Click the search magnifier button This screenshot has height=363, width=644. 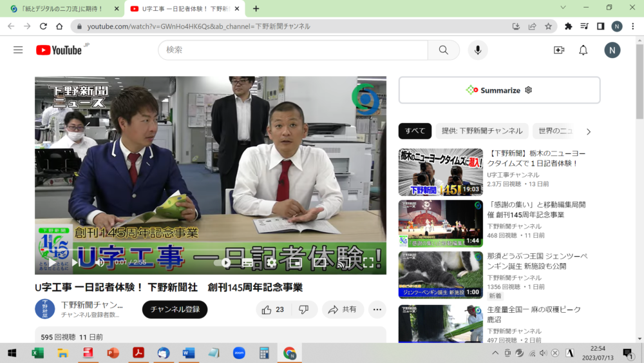444,50
